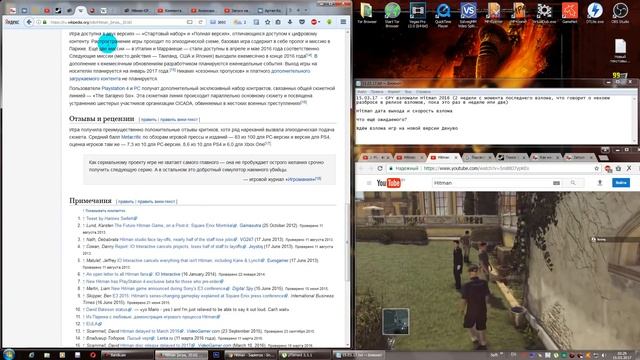Image resolution: width=640 pixels, height=360 pixels.
Task: Open the Bandicam taskbar button
Action: [127, 355]
